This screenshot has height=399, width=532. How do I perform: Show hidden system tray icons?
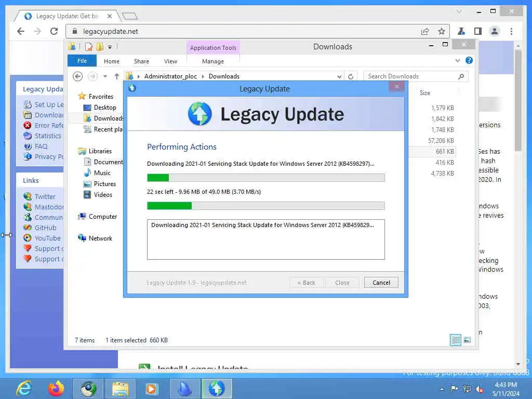tap(442, 389)
